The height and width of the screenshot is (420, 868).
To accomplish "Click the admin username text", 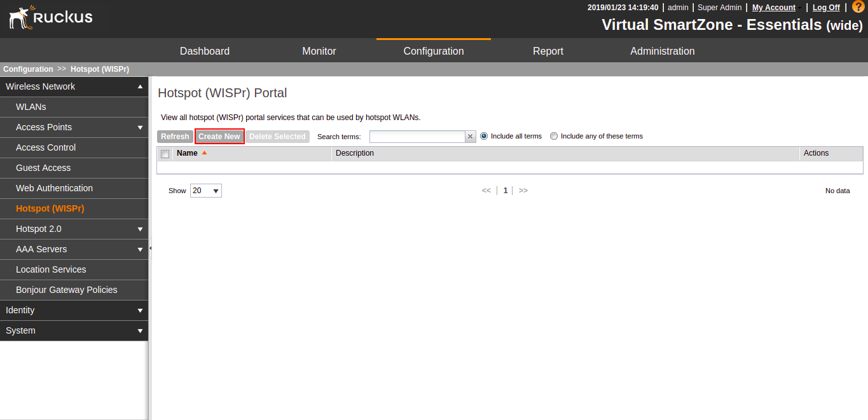I will point(678,8).
